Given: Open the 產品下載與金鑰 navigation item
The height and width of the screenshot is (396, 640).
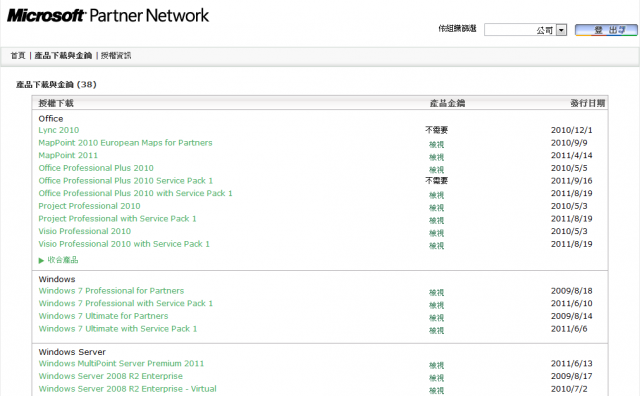Looking at the screenshot, I should (x=63, y=56).
